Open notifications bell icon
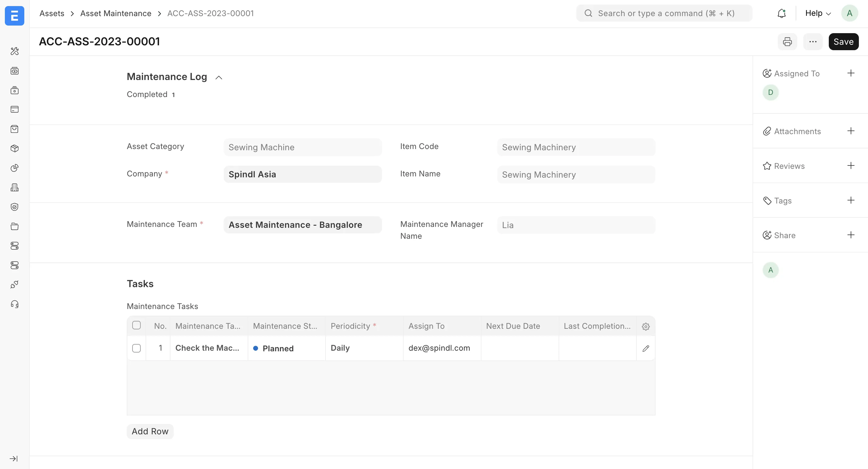 point(782,13)
